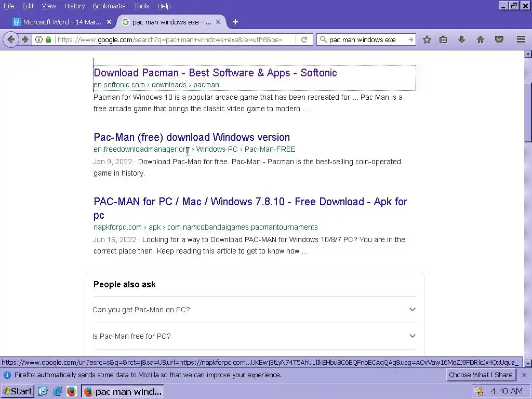This screenshot has width=532, height=399.
Task: Click the magnifier icon in search box
Action: [x=323, y=39]
